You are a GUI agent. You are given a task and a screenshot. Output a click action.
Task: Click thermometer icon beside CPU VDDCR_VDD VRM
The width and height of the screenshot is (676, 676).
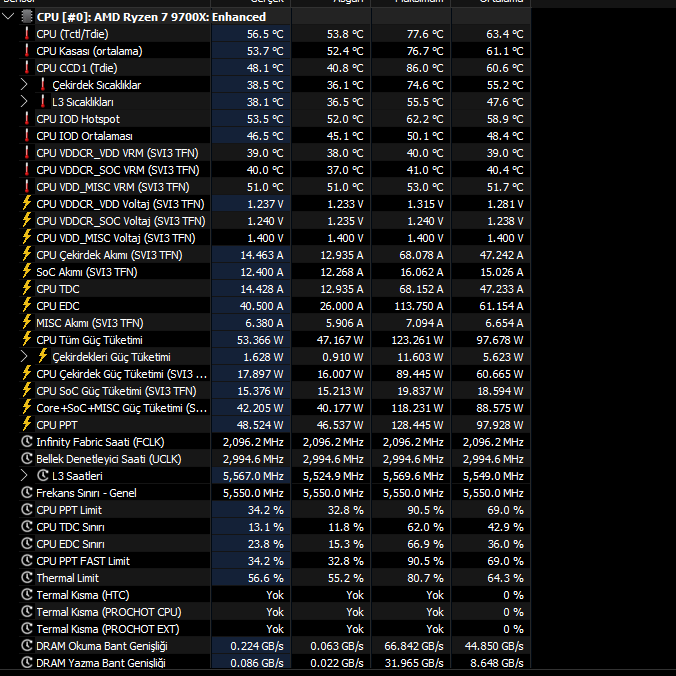27,153
